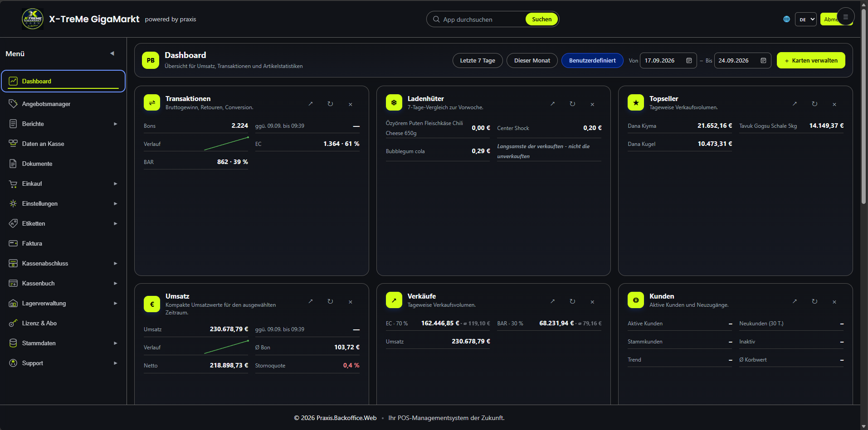Click the X-TreMe GigaMarkt logo
Image resolution: width=868 pixels, height=430 pixels.
point(33,19)
